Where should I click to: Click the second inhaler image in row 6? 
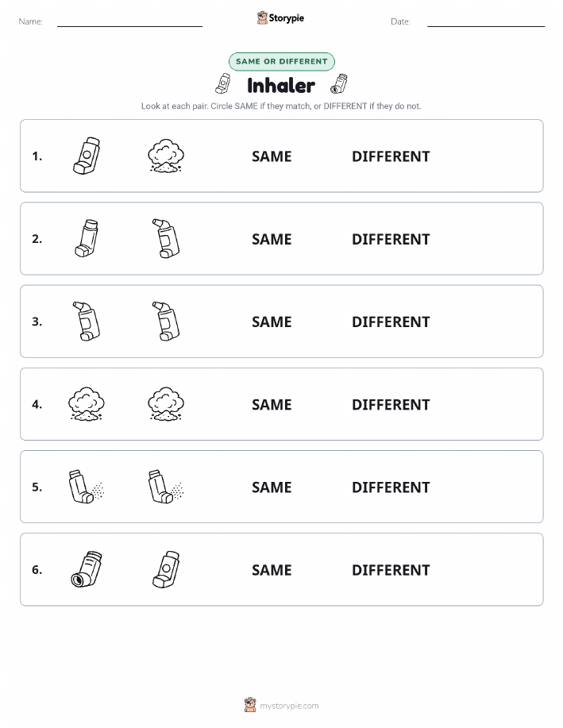click(x=166, y=569)
